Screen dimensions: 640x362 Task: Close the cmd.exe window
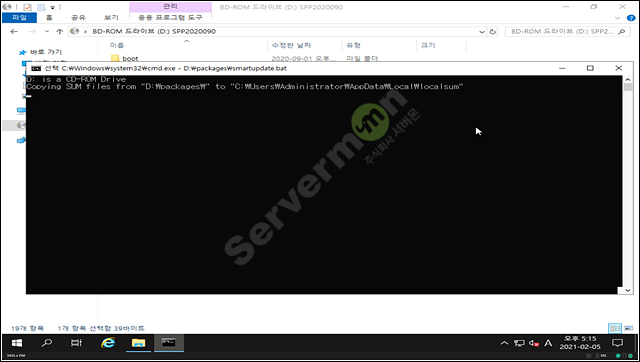619,68
